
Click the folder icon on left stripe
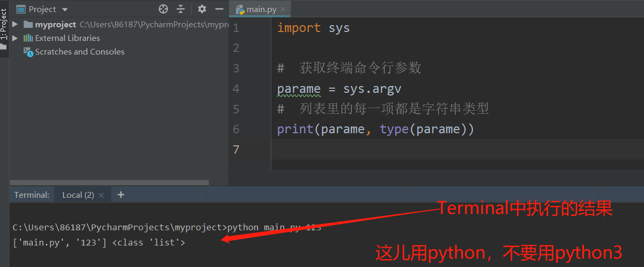coord(4,47)
